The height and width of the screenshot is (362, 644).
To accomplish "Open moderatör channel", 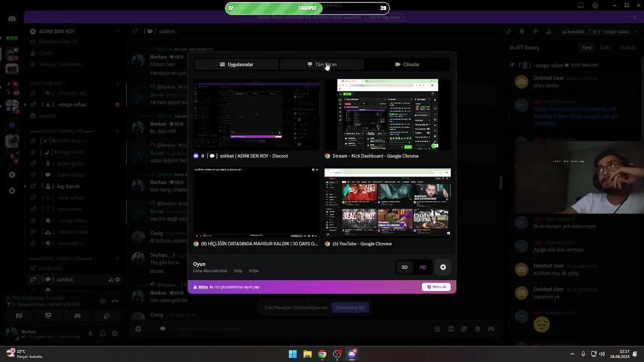I will [75, 268].
